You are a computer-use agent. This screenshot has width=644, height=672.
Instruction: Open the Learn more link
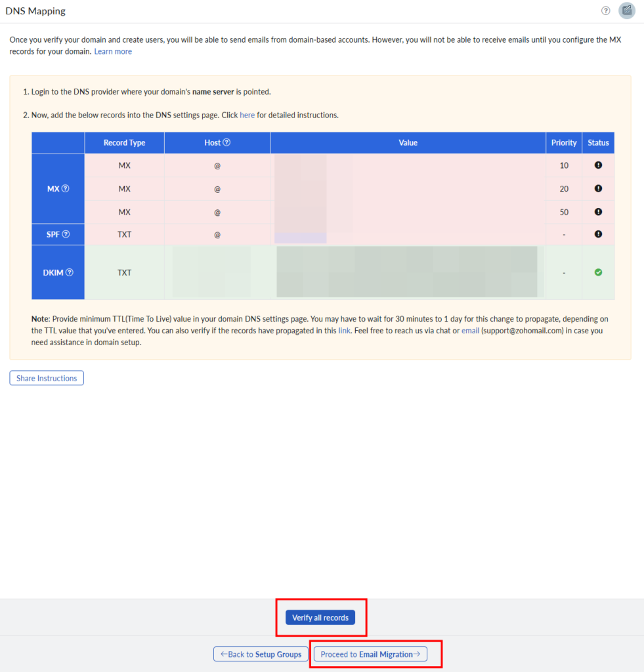[113, 52]
